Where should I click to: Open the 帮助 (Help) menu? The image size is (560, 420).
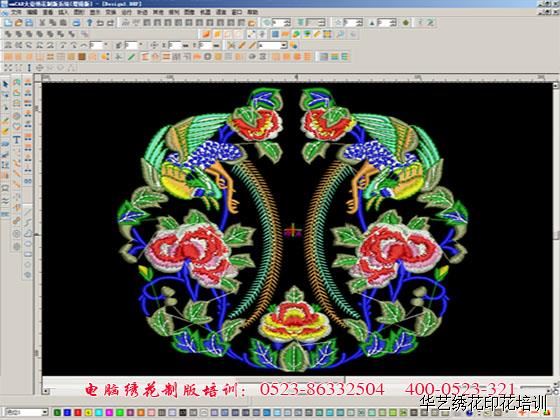click(253, 12)
